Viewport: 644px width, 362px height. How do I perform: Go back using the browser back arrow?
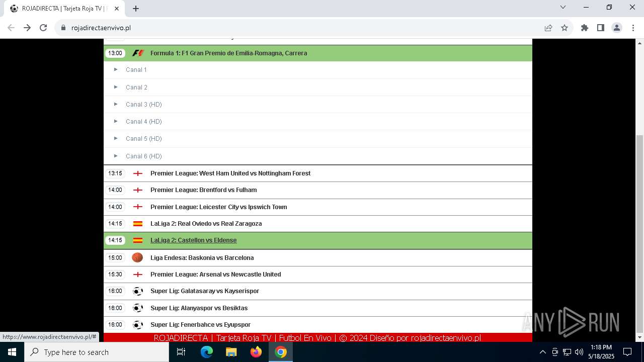pos(11,28)
